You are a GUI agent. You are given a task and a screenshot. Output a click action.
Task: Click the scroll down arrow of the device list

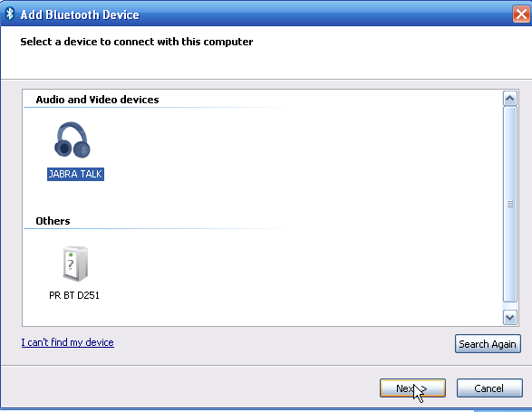[x=509, y=318]
